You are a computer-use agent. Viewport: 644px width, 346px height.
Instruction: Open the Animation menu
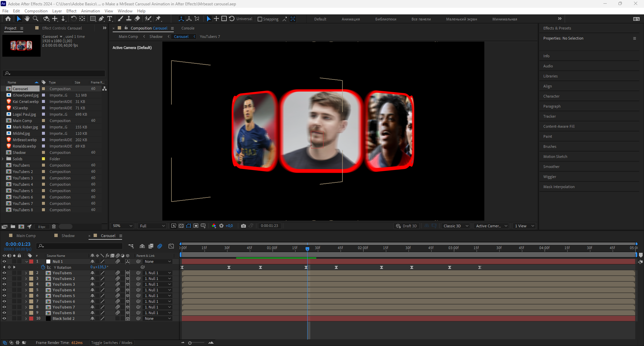coord(91,11)
